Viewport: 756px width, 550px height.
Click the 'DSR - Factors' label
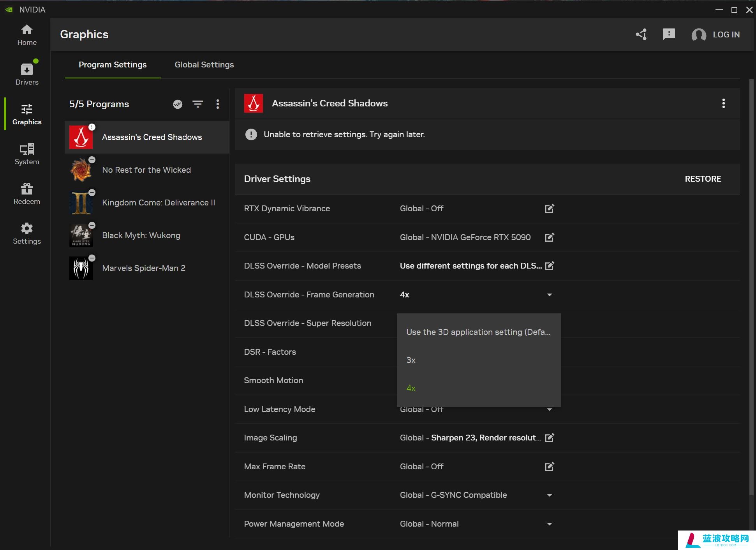(270, 352)
